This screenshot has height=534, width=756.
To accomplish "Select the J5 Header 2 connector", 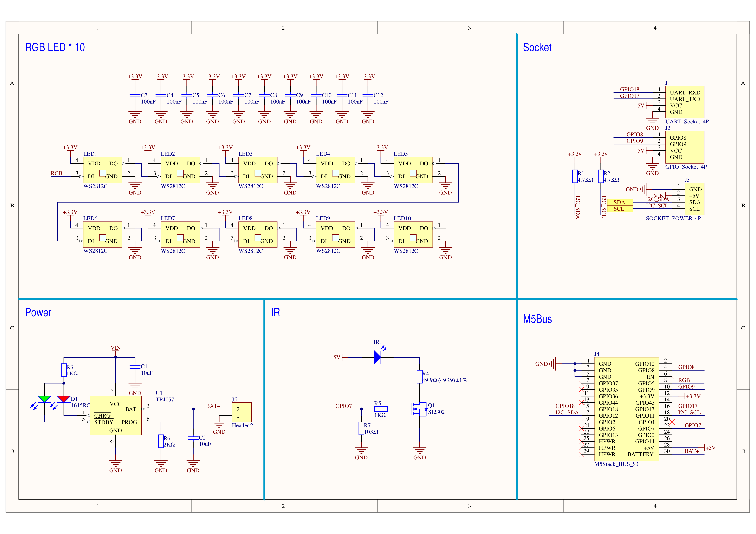I will (x=242, y=412).
